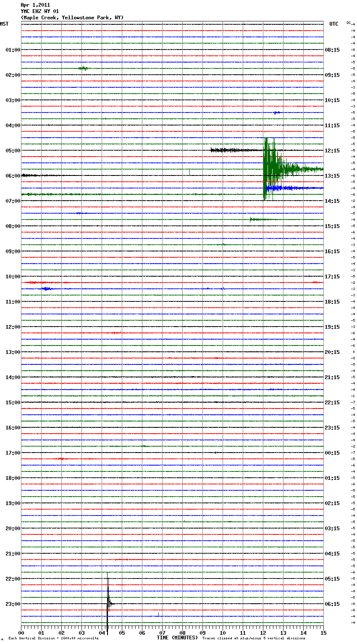
Task: Select the "06:00" MST time label
Action: (13, 176)
